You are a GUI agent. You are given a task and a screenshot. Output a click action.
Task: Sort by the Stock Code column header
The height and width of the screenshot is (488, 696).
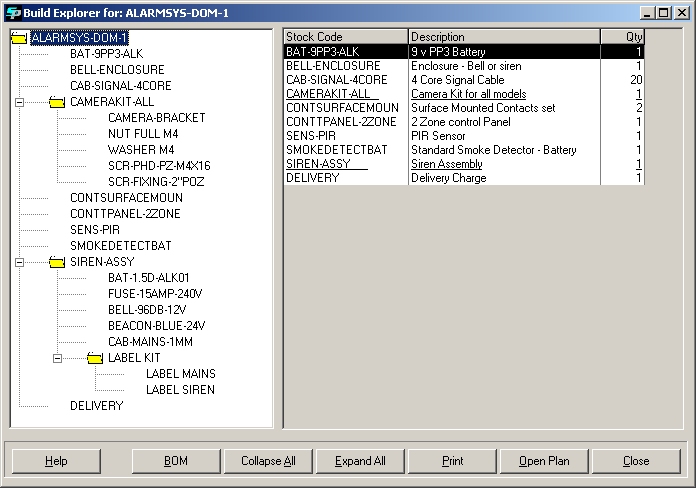click(x=345, y=37)
